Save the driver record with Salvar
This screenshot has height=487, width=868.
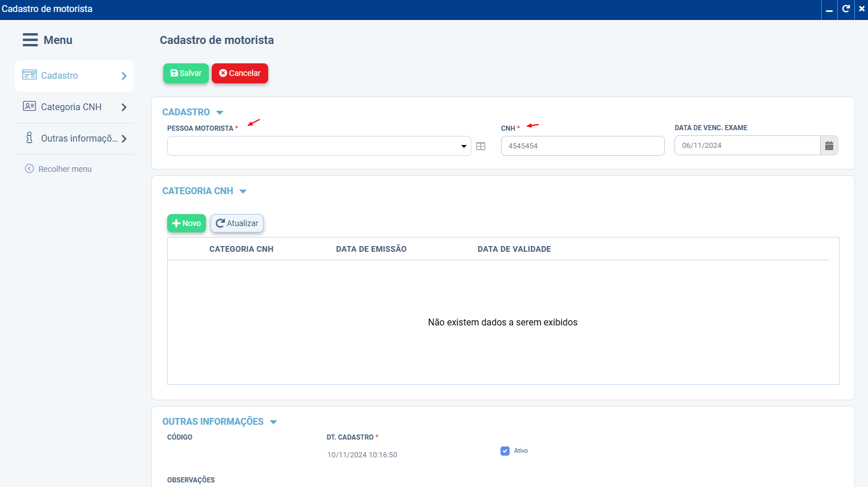point(186,73)
